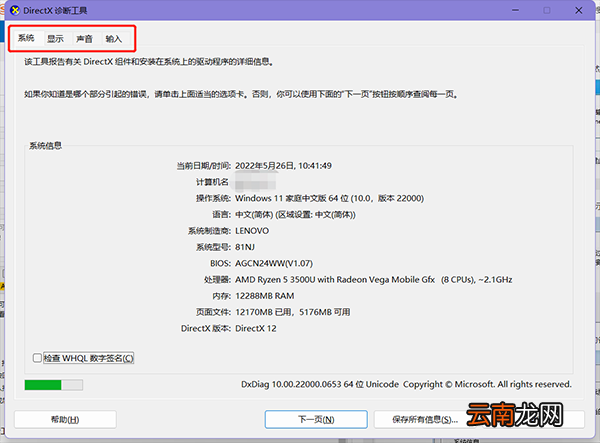Click the BIOS value AGCN24WW(V1.07)
The width and height of the screenshot is (600, 443).
(x=274, y=263)
